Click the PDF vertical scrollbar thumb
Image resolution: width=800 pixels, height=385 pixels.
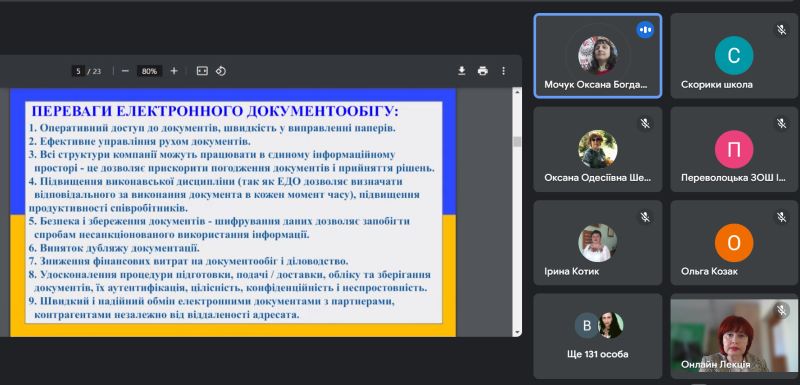pos(517,141)
